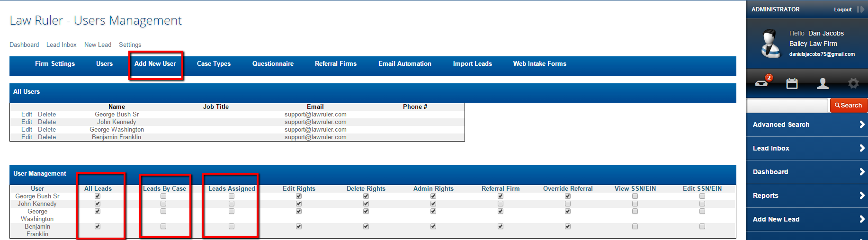The width and height of the screenshot is (868, 240).
Task: Click the user profile silhouette icon
Action: pos(823,84)
